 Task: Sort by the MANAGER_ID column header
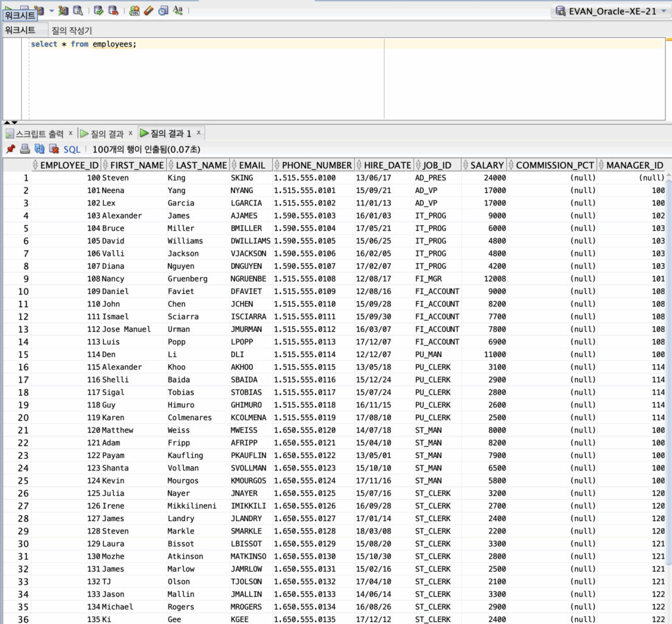pyautogui.click(x=632, y=165)
